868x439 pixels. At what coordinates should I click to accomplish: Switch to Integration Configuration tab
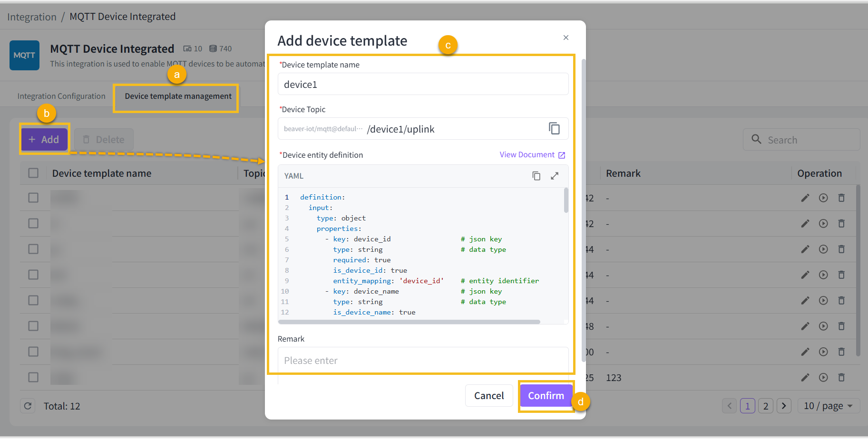coord(61,96)
